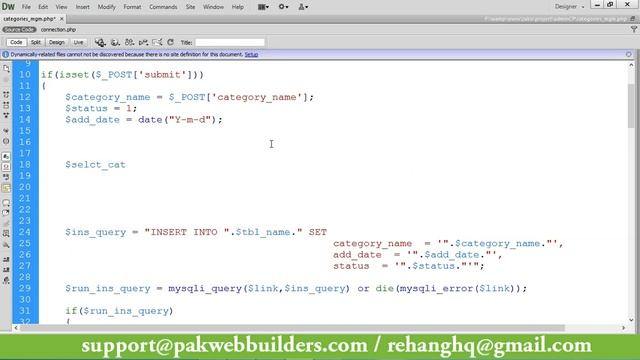Click the vertical scrollbar thumb
This screenshot has width=640, height=360.
[631, 106]
